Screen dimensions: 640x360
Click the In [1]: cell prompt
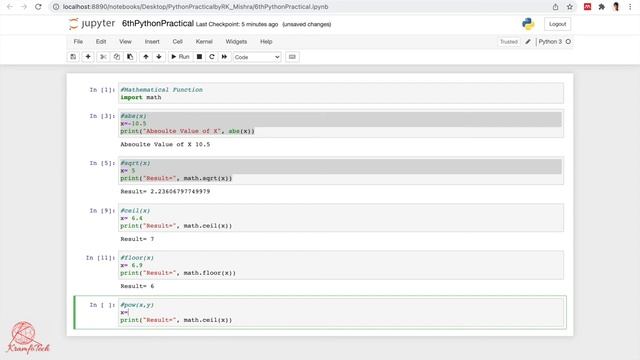point(102,90)
